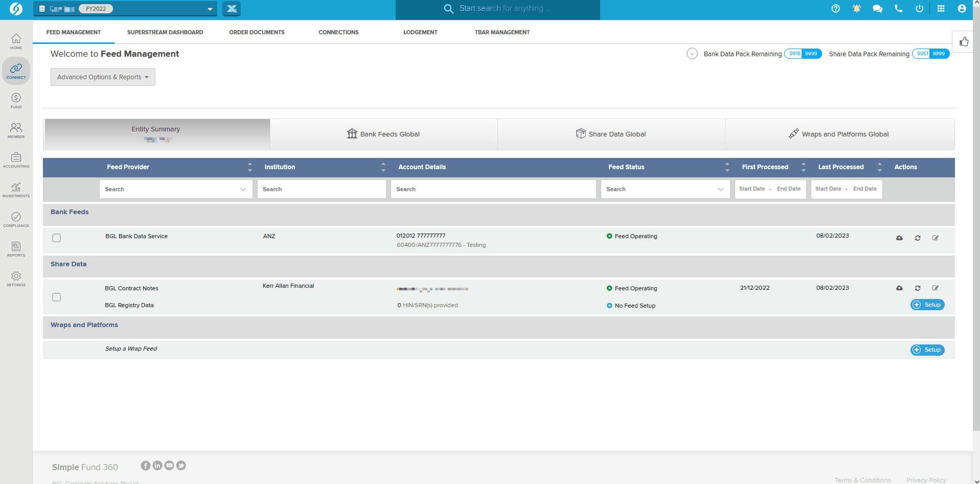This screenshot has width=980, height=484.
Task: Refresh the Kerr Allan Financial feed
Action: point(918,288)
